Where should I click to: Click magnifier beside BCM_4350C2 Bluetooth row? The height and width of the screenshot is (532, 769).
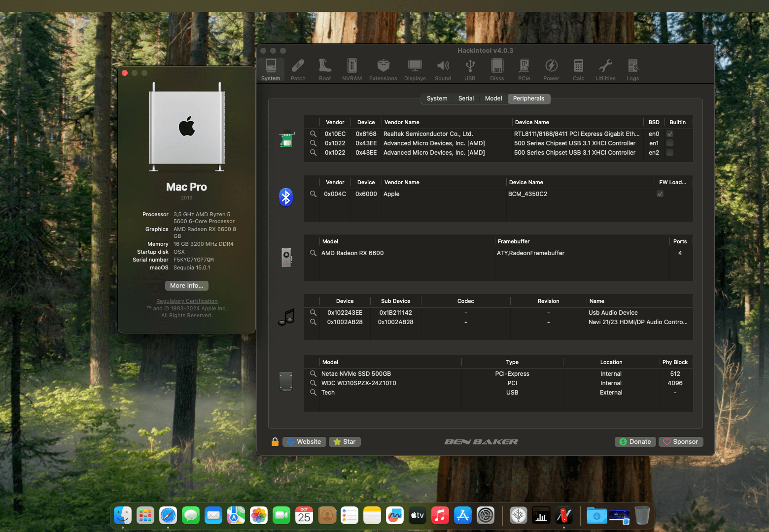tap(313, 194)
